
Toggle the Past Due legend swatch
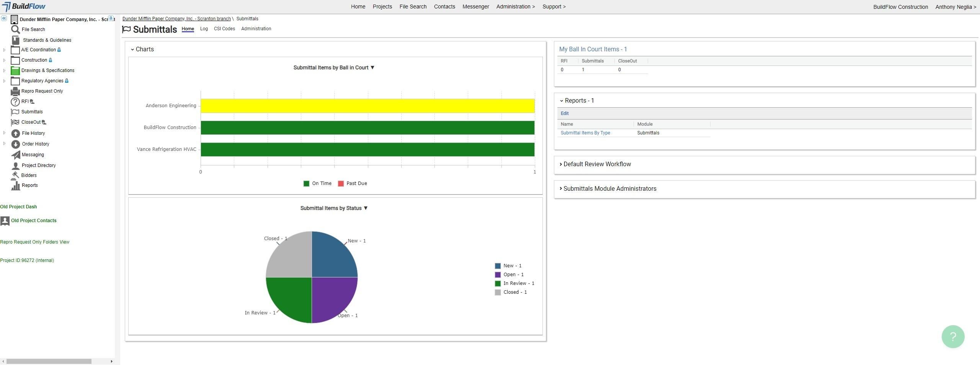point(341,184)
